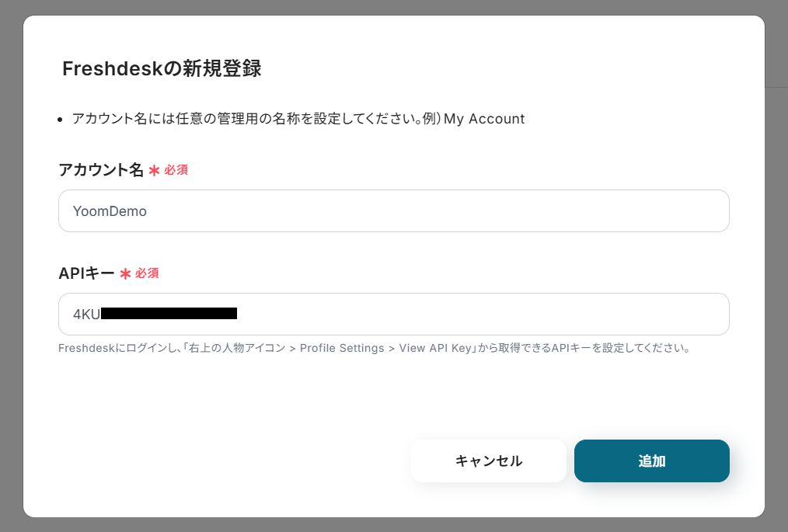The height and width of the screenshot is (532, 788).
Task: Click the View API Key text in hint
Action: tap(436, 348)
